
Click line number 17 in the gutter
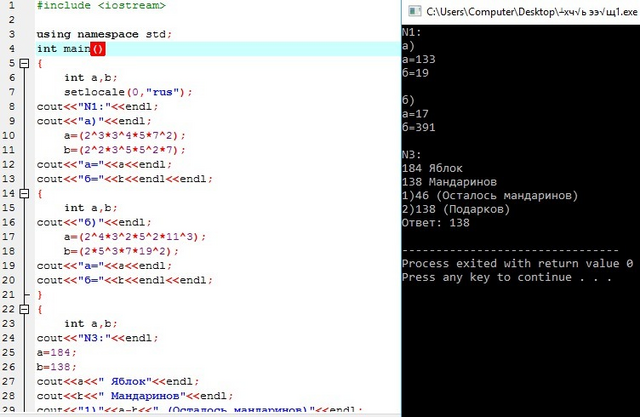click(9, 237)
